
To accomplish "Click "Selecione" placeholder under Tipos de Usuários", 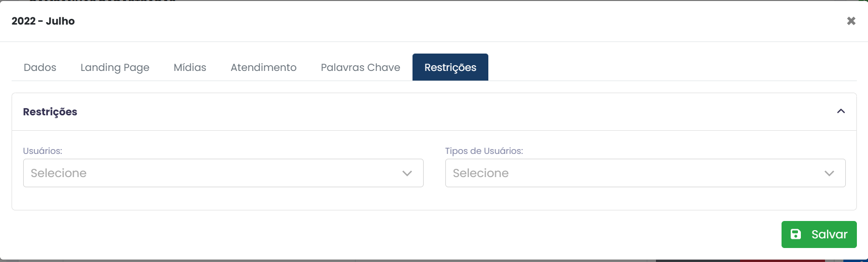I will (x=481, y=173).
